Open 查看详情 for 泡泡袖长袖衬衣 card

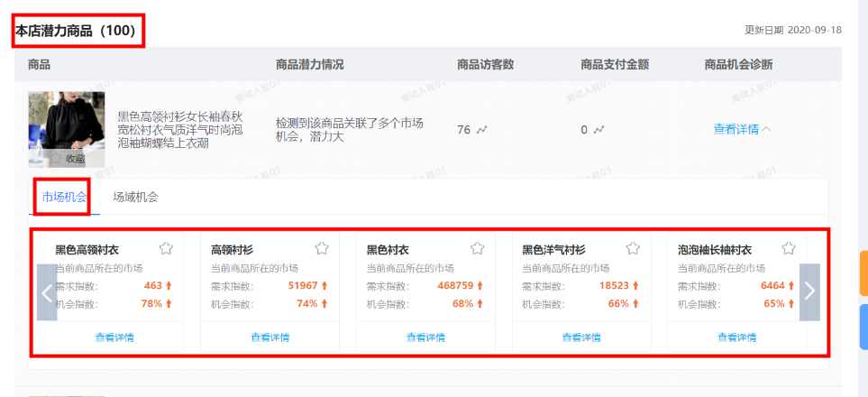click(x=736, y=337)
